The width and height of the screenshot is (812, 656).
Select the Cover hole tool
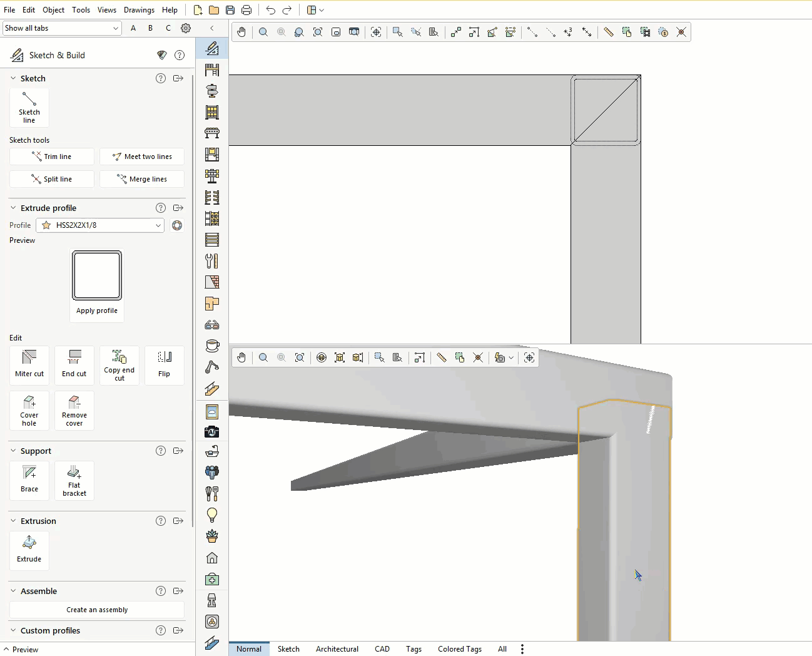point(29,411)
